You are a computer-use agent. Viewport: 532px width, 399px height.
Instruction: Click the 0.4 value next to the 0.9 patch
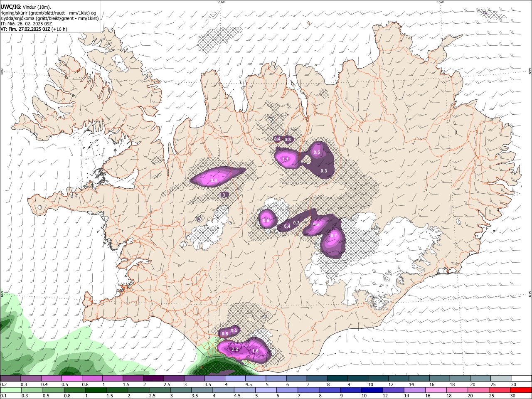pyautogui.click(x=287, y=227)
